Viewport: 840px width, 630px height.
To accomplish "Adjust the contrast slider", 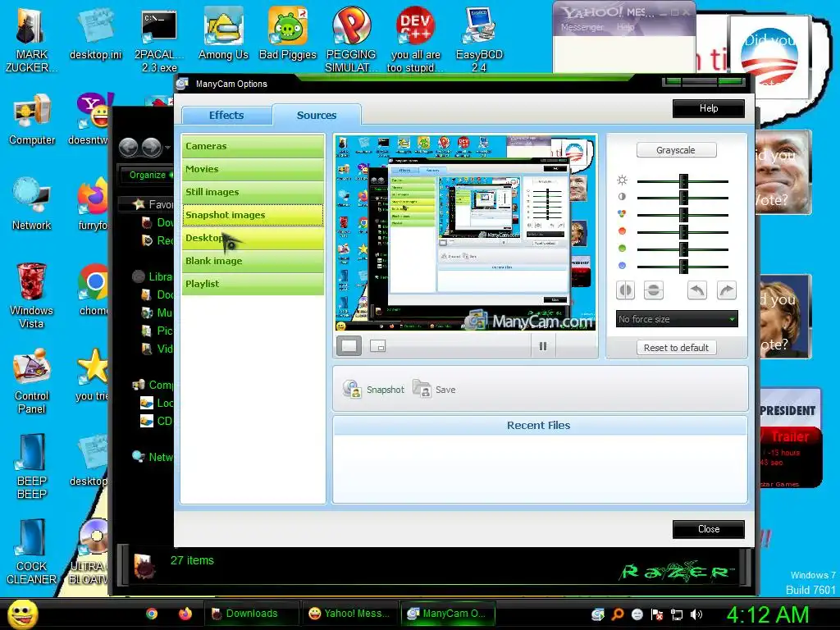I will coord(682,198).
